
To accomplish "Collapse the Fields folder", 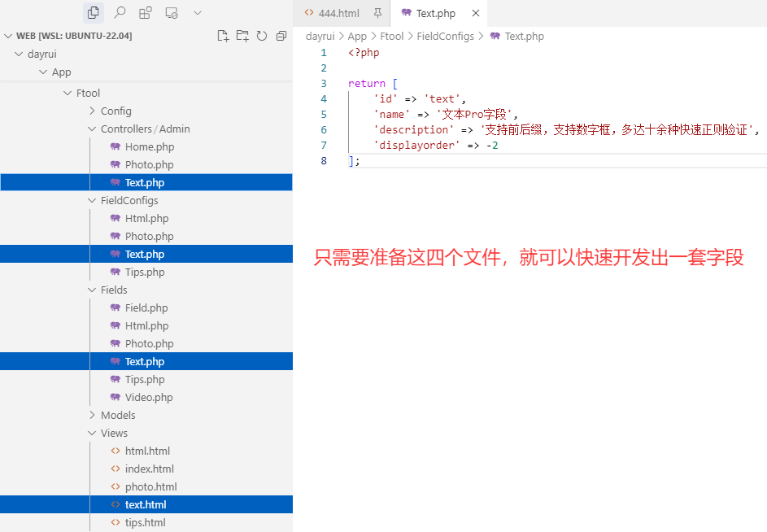I will (92, 290).
